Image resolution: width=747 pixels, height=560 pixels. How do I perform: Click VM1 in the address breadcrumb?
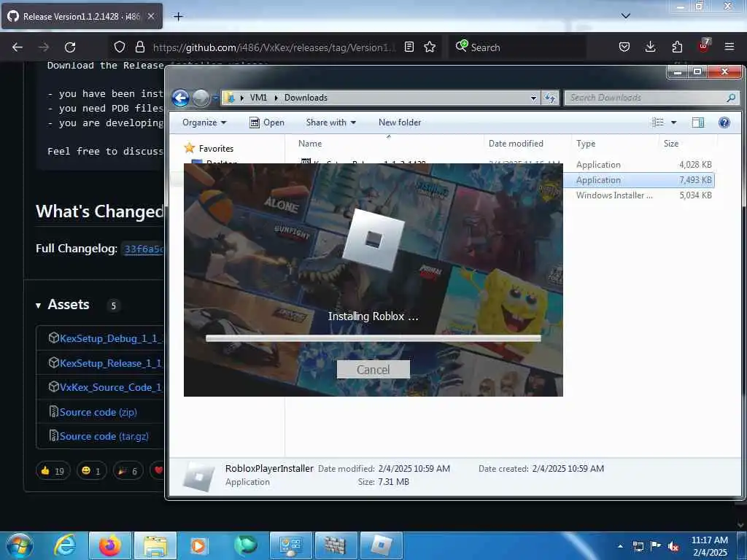[258, 98]
